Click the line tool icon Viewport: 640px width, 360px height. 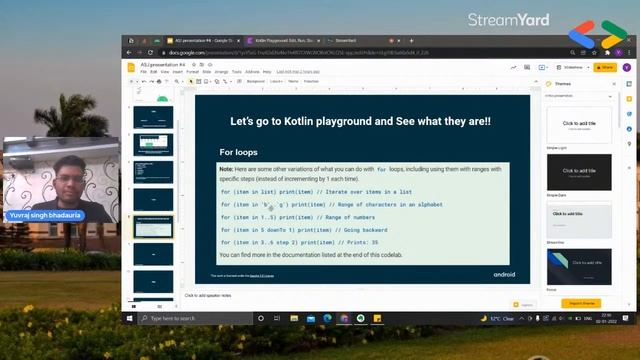[x=225, y=82]
